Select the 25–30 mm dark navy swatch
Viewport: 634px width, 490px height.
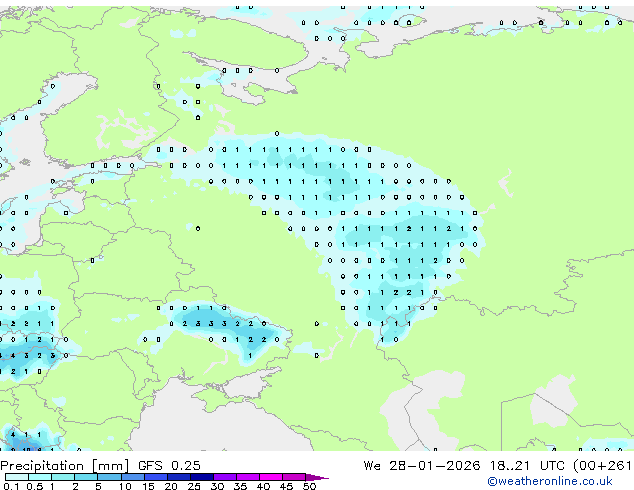pyautogui.click(x=201, y=477)
